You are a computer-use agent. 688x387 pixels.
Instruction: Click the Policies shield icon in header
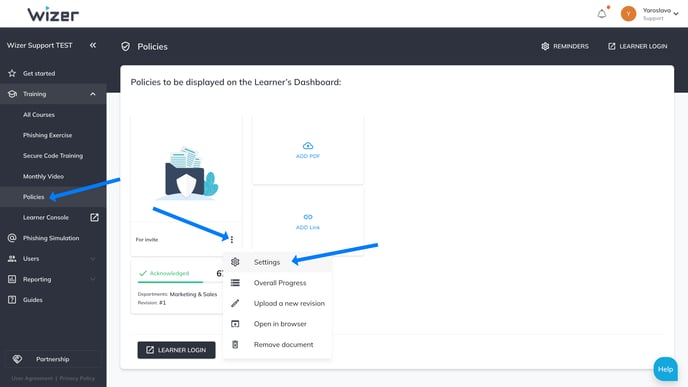(125, 47)
